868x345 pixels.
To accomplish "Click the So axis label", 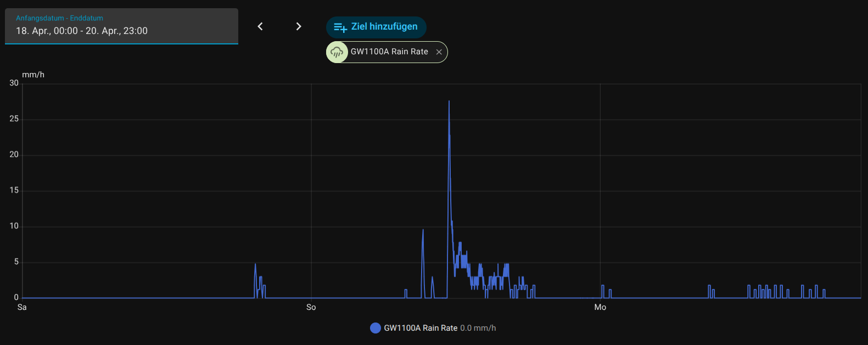I will (x=311, y=307).
